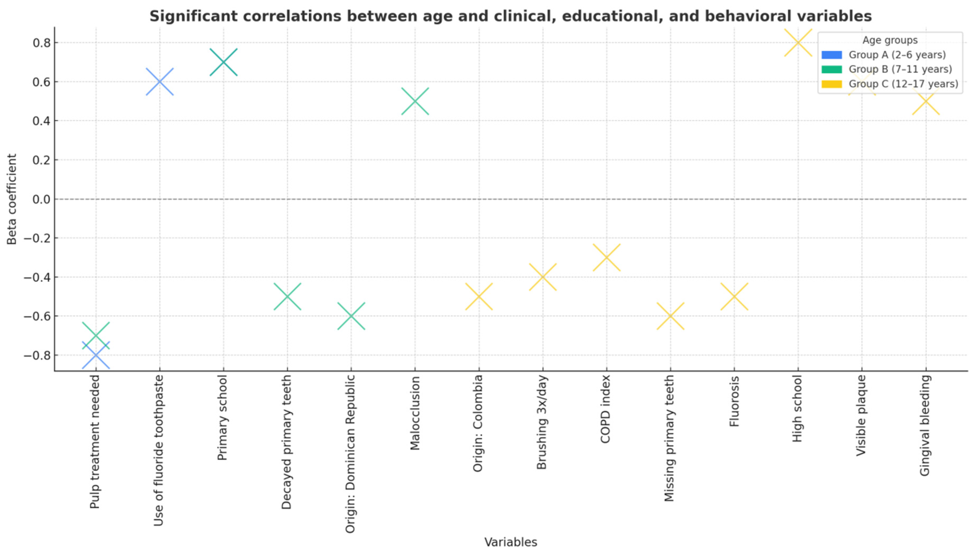Click the 'Age groups' legend title

(x=890, y=40)
